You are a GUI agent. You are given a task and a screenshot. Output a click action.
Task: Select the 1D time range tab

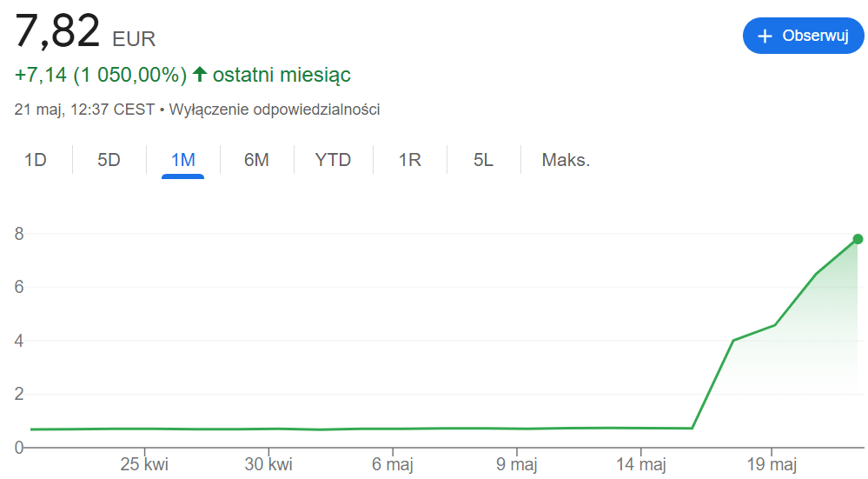click(35, 160)
